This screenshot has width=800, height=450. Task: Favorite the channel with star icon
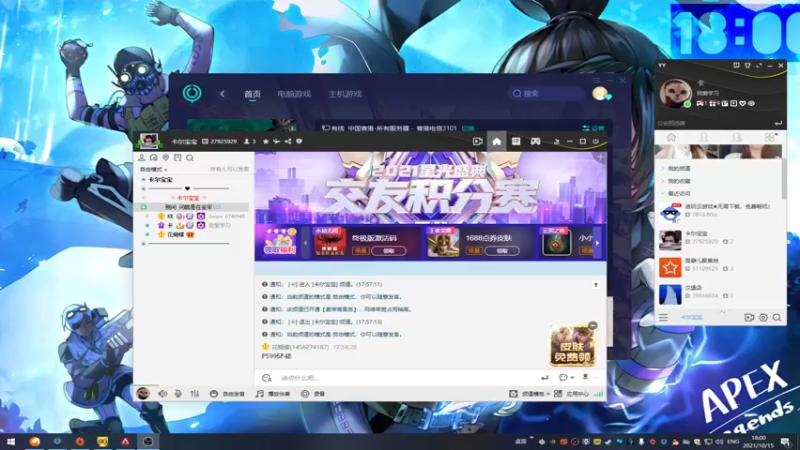266,141
